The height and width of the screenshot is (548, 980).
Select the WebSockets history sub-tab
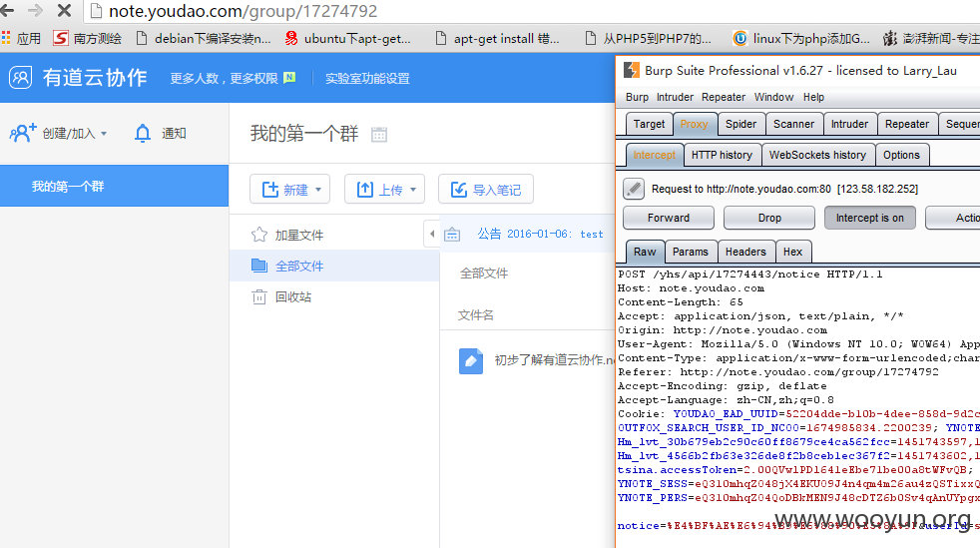coord(817,155)
